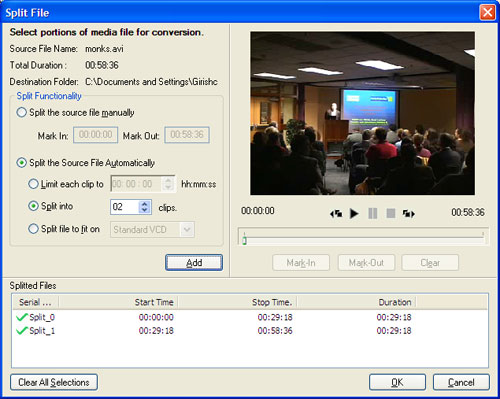Confirm with the OK button
The width and height of the screenshot is (500, 399).
coord(397,382)
